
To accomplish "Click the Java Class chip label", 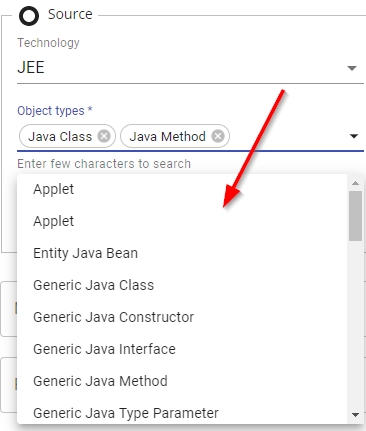I will pos(60,137).
